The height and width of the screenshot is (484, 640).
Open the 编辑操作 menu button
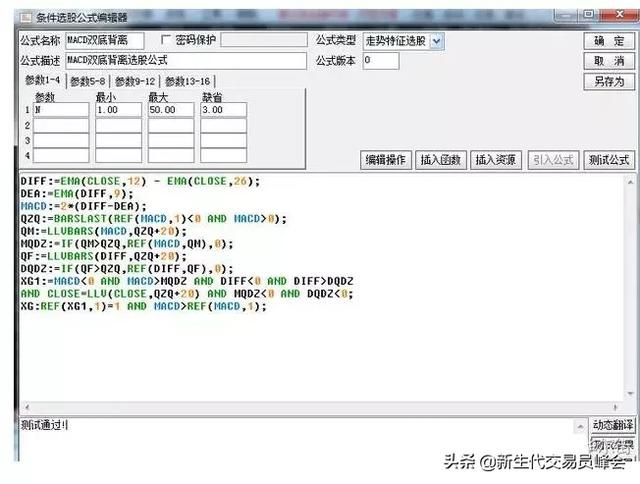[386, 160]
